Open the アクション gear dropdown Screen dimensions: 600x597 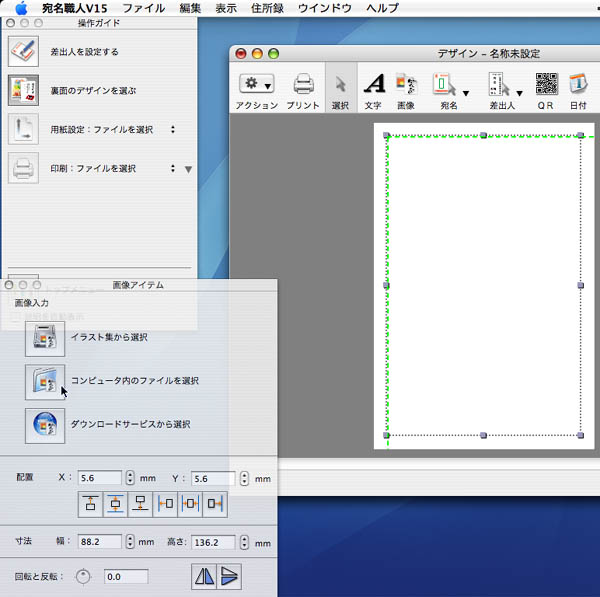(256, 87)
